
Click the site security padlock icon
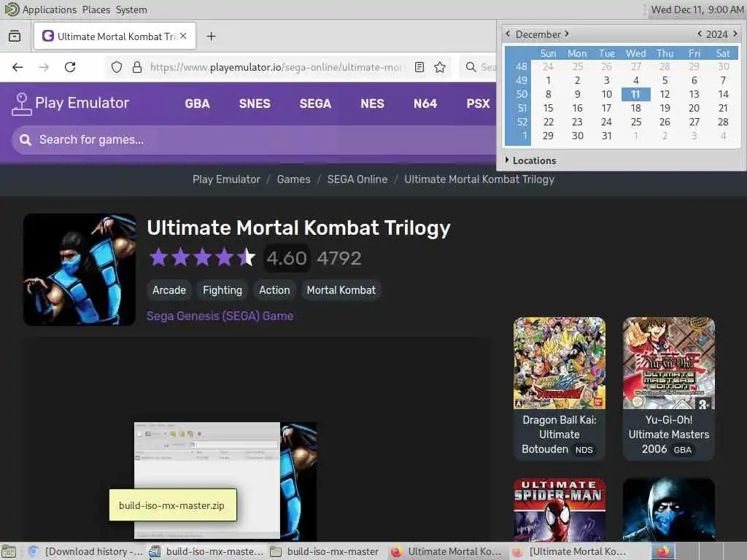(x=137, y=67)
